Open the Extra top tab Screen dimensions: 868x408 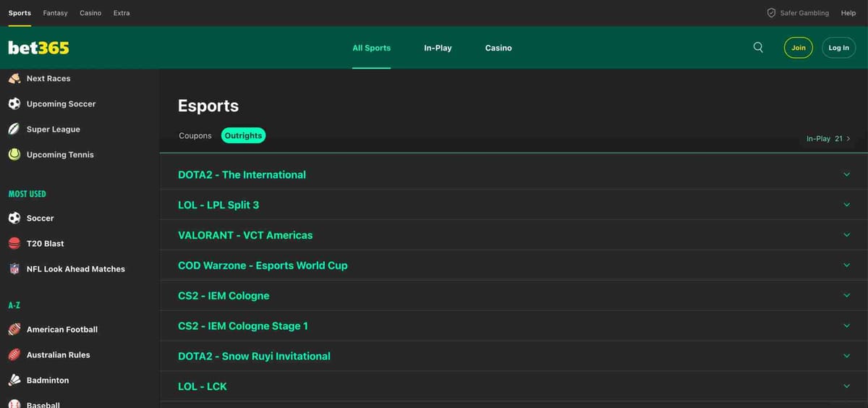pos(122,13)
